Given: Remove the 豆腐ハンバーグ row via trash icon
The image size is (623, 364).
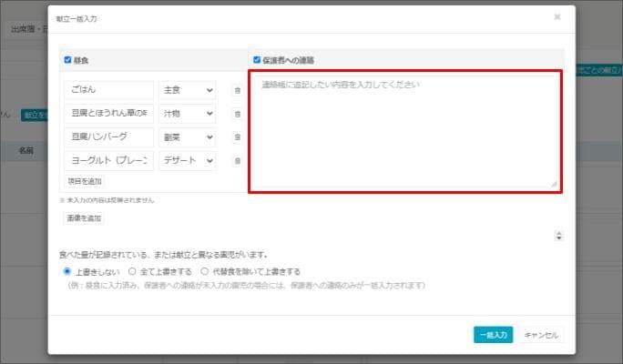Looking at the screenshot, I should click(238, 137).
